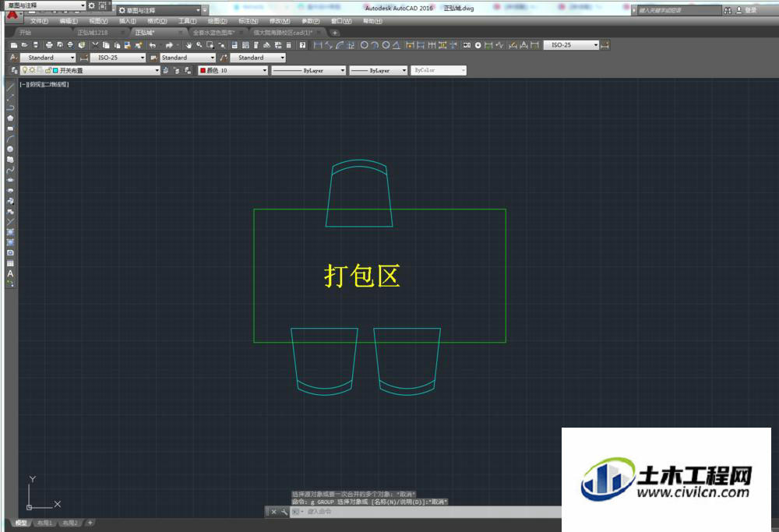Open the 格式(O) menu

coord(157,21)
